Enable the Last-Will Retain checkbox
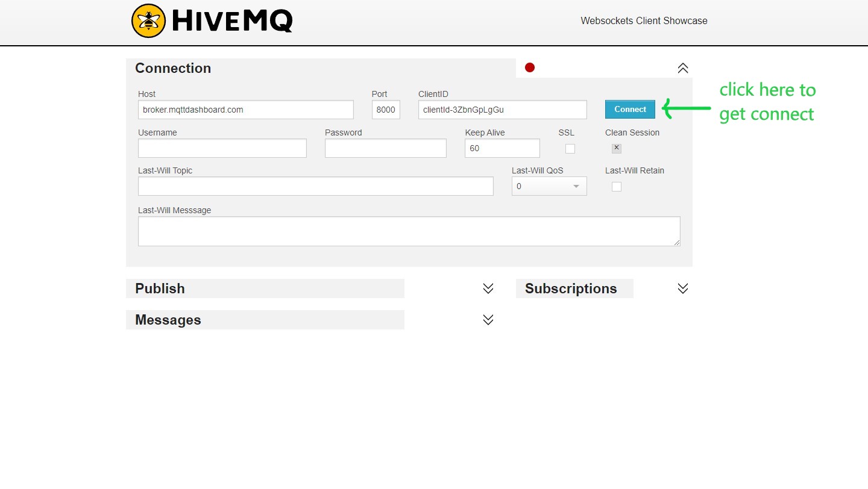This screenshot has width=868, height=489. (617, 187)
